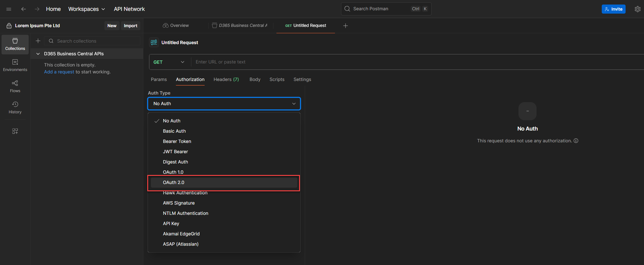The width and height of the screenshot is (644, 265).
Task: Open Flows in the sidebar
Action: tap(15, 87)
